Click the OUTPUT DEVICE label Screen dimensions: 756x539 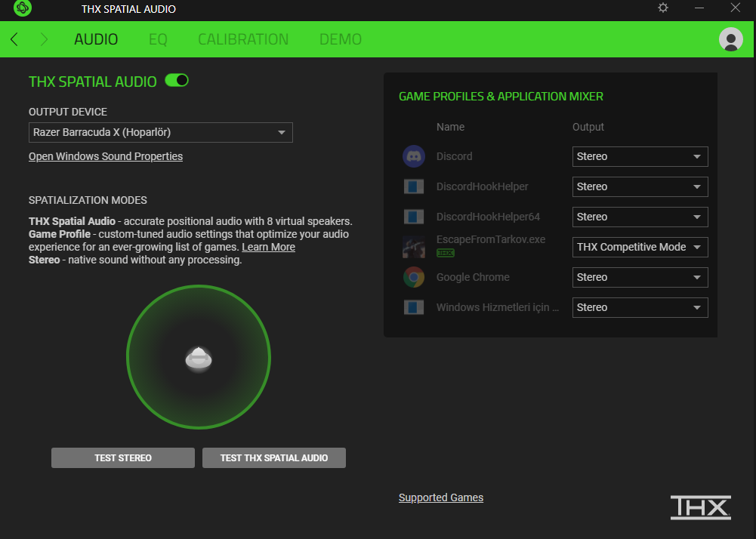click(67, 112)
